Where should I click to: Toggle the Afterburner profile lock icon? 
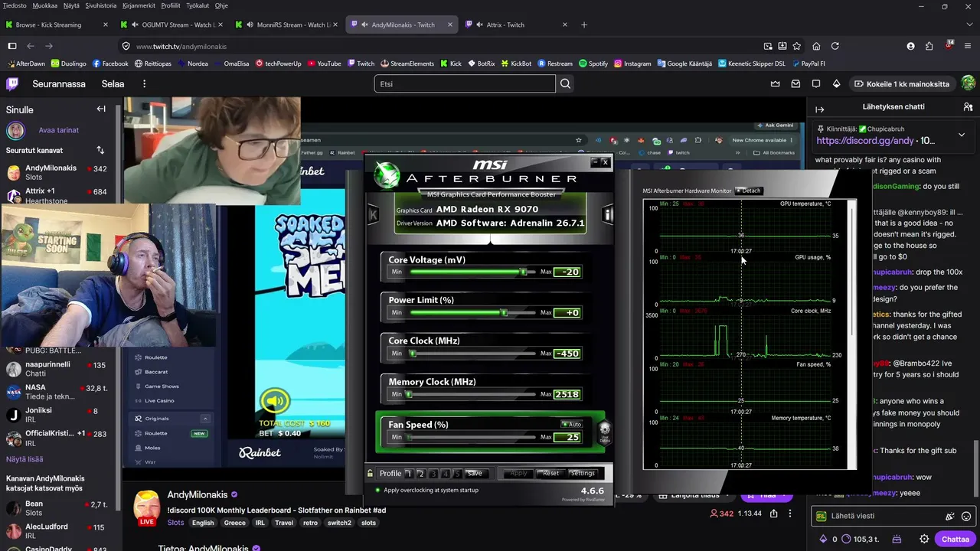click(x=371, y=473)
